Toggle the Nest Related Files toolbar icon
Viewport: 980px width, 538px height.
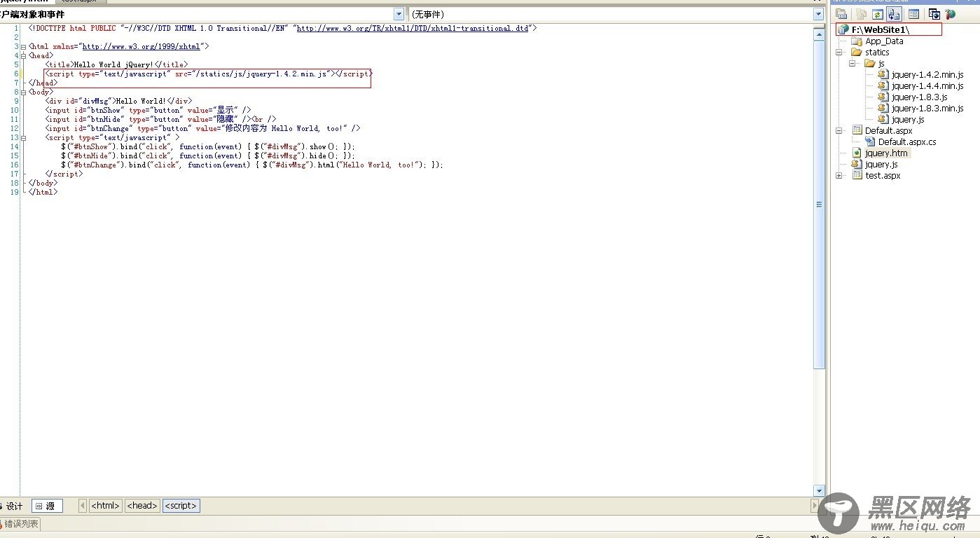[x=895, y=14]
